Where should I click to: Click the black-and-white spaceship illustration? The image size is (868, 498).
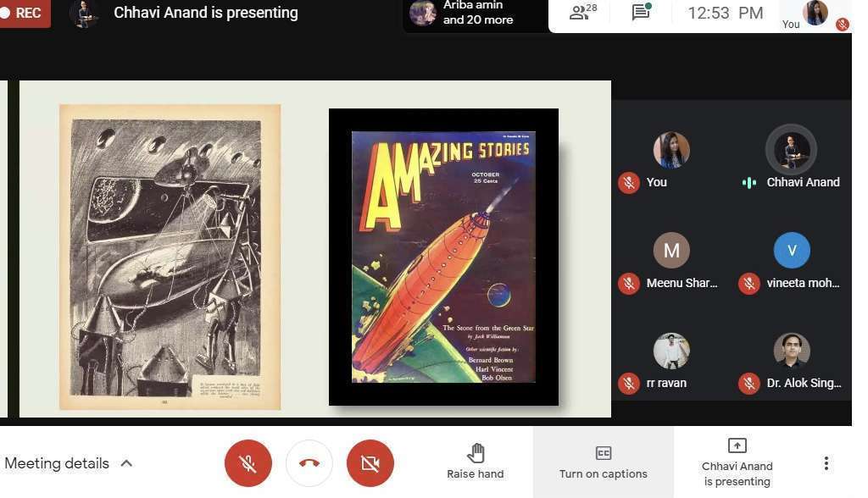tap(170, 257)
